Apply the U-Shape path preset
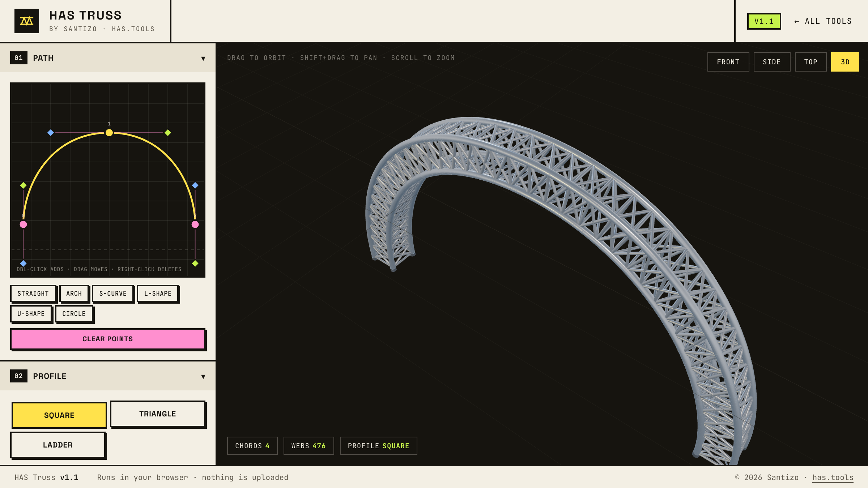 pyautogui.click(x=31, y=314)
